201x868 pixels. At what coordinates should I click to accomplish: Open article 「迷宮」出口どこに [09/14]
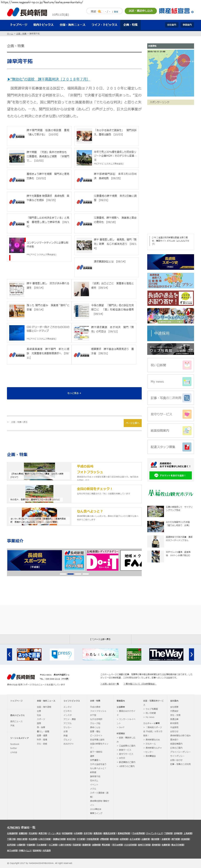coord(104,289)
